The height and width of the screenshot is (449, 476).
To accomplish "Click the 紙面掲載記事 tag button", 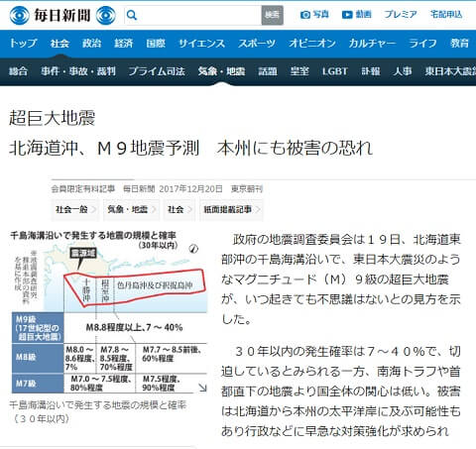I will pyautogui.click(x=231, y=209).
